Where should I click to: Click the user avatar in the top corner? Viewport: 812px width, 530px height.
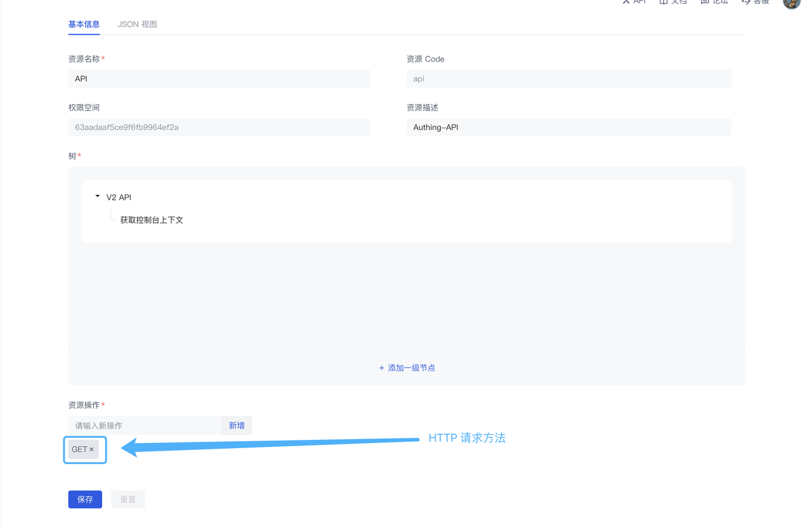790,4
